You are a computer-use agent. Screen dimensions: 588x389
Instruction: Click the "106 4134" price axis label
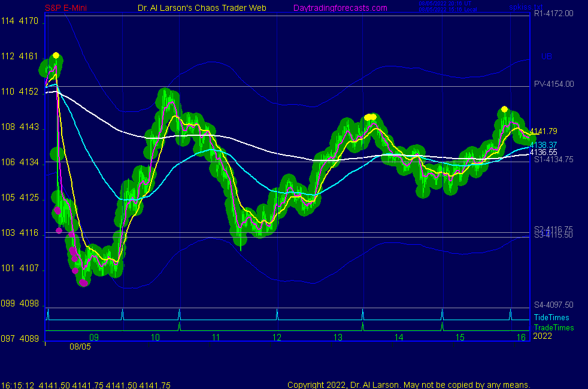(x=20, y=162)
